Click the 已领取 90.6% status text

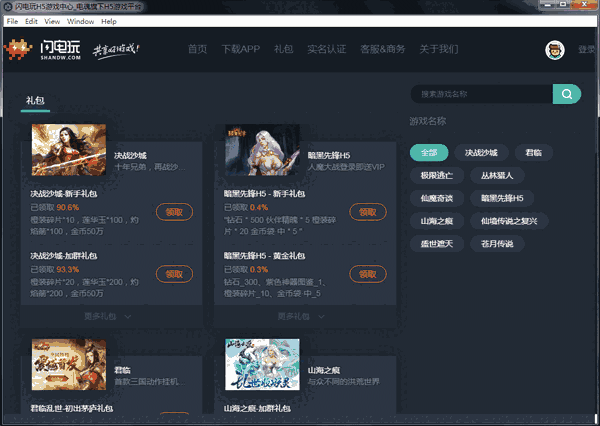tap(55, 207)
